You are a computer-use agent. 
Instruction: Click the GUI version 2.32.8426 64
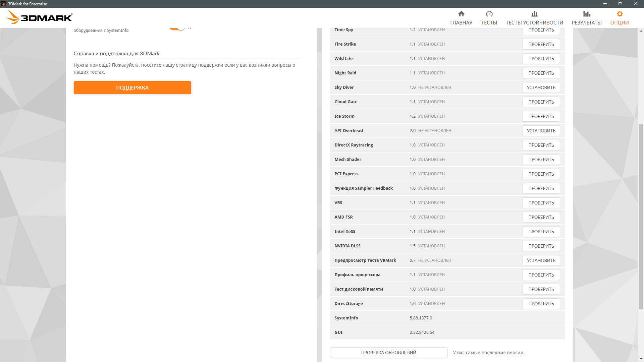click(x=422, y=332)
